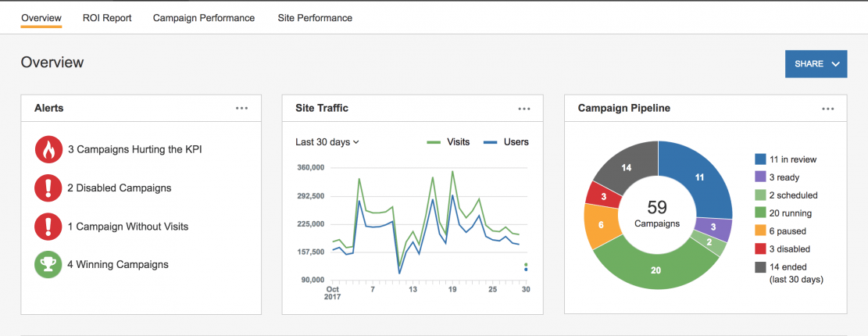Click the 'Site Traffic' panel title
The height and width of the screenshot is (336, 868).
(322, 109)
